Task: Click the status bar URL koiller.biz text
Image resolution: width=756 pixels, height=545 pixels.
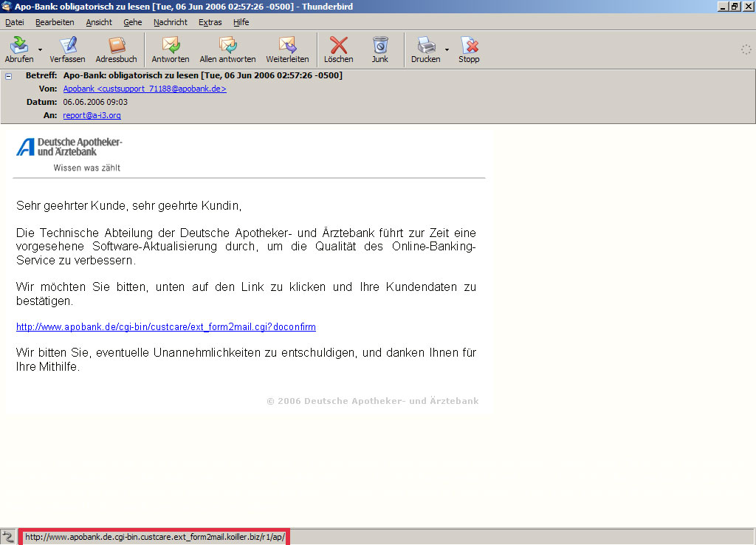Action: (x=155, y=537)
